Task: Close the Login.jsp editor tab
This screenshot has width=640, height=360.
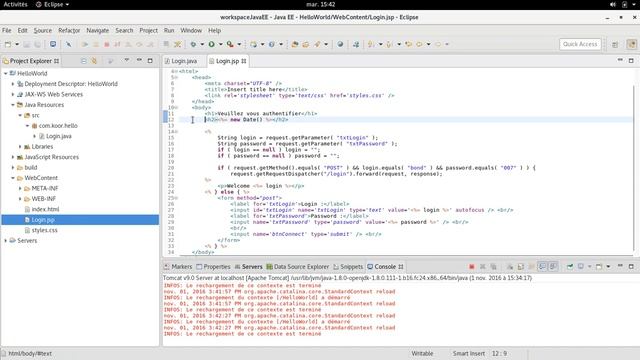Action: pos(244,61)
